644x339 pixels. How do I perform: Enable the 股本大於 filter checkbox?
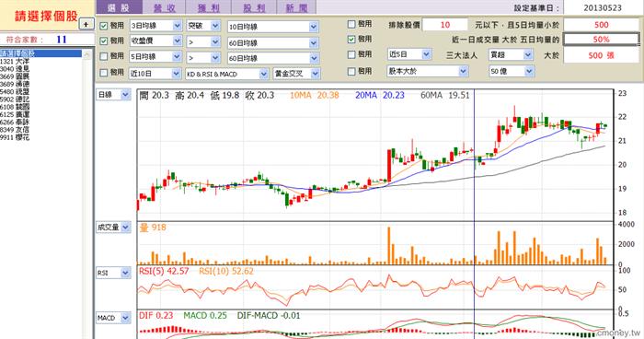[351, 72]
